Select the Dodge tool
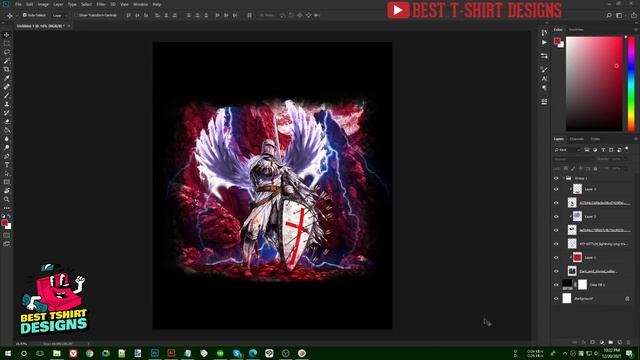640x360 pixels. [x=7, y=147]
